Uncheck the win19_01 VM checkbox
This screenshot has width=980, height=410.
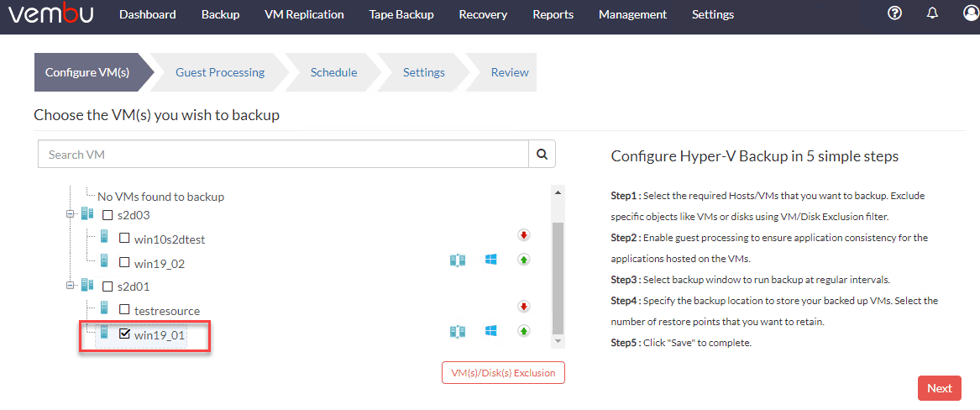point(124,334)
